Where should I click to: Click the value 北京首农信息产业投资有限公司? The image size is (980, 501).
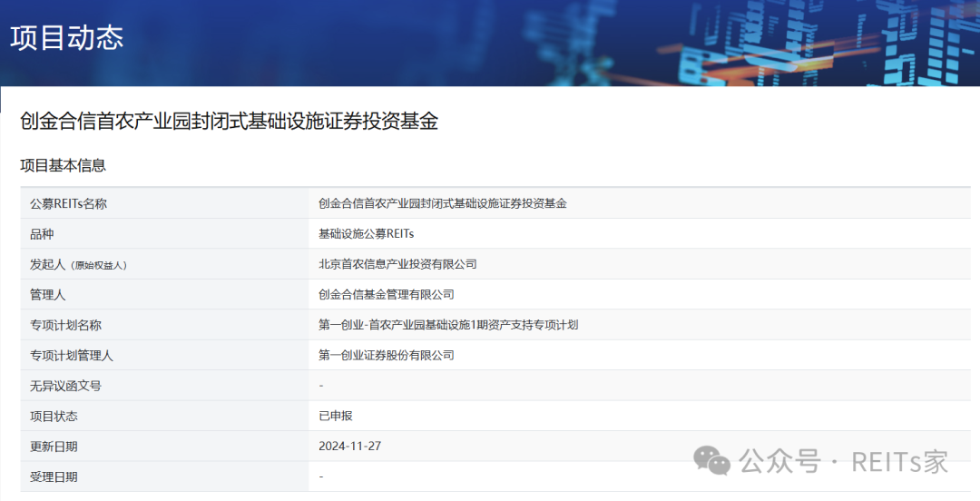(x=397, y=264)
